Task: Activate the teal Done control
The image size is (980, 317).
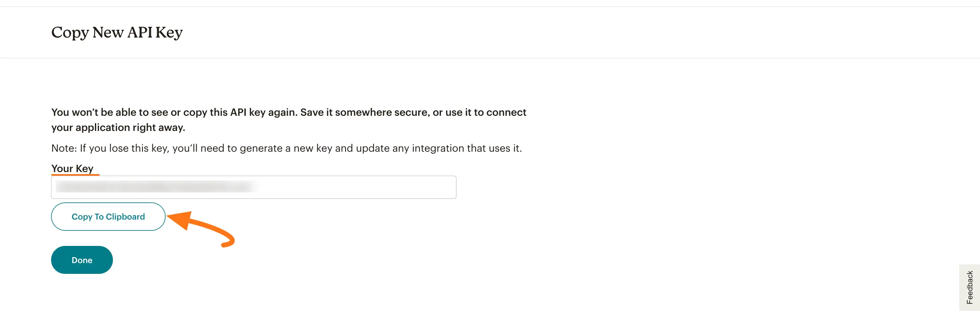Action: click(x=81, y=260)
